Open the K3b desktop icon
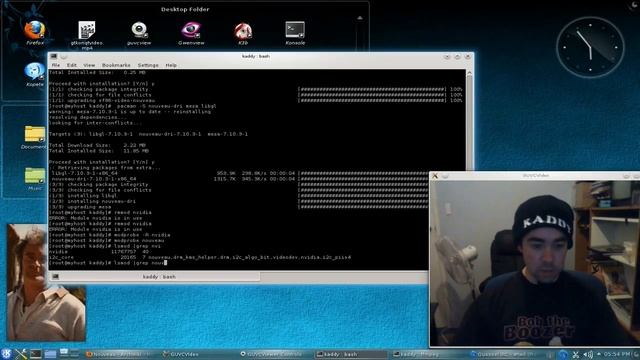This screenshot has width=640, height=360. tap(243, 32)
